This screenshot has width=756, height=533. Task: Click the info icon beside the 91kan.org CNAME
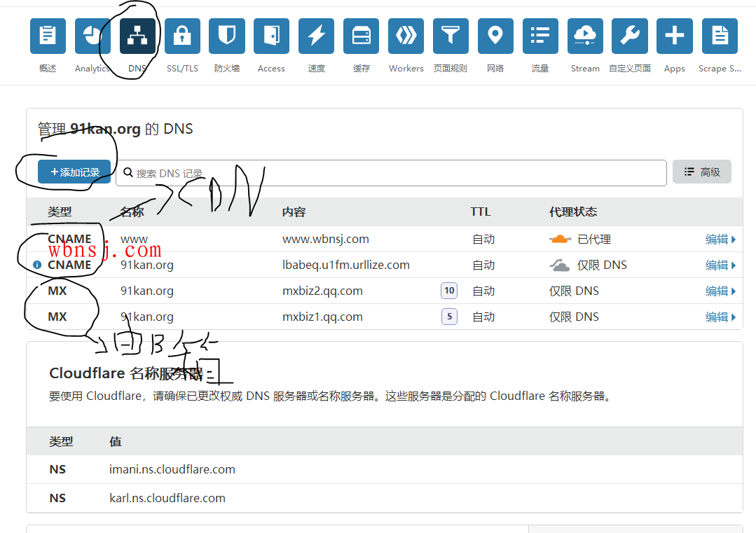[x=37, y=265]
